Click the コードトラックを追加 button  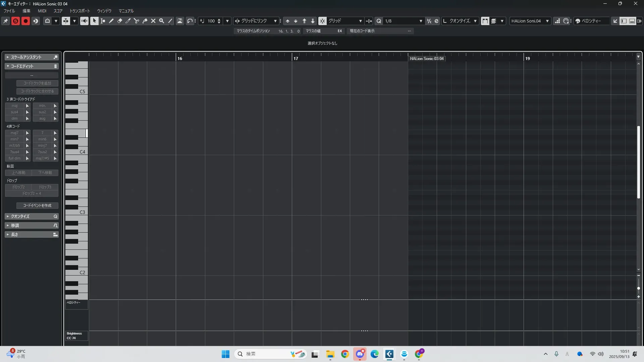37,83
